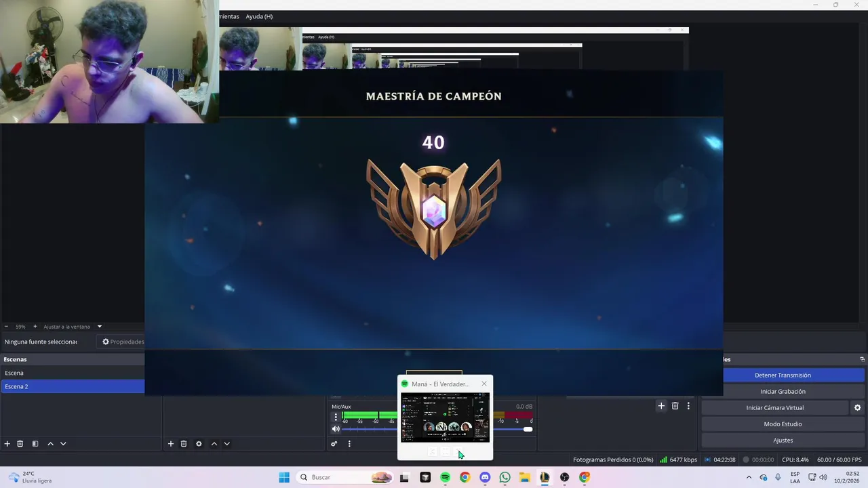Show hidden tray icons chevron
This screenshot has height=488, width=868.
[749, 477]
